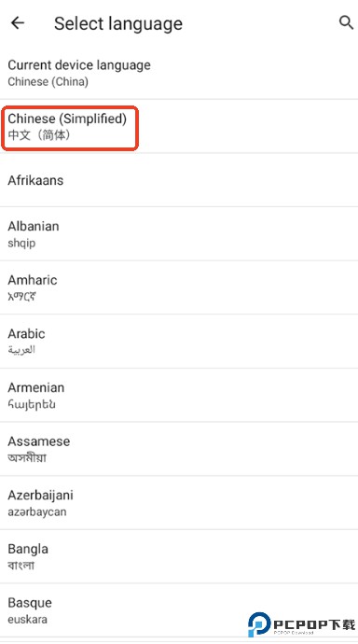358x644 pixels.
Task: Click the PCPOP logo watermark
Action: (301, 624)
